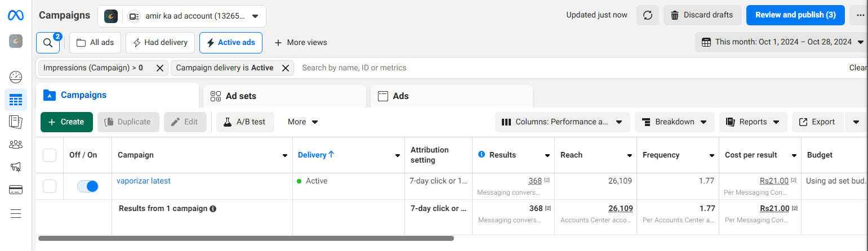The image size is (868, 251).
Task: Open the Frequency column header dropdown arrow
Action: pos(711,155)
